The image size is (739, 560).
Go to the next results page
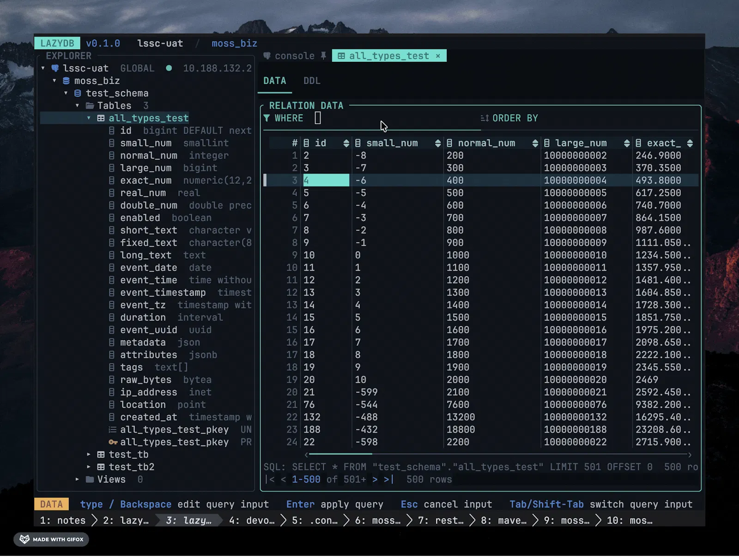(375, 480)
